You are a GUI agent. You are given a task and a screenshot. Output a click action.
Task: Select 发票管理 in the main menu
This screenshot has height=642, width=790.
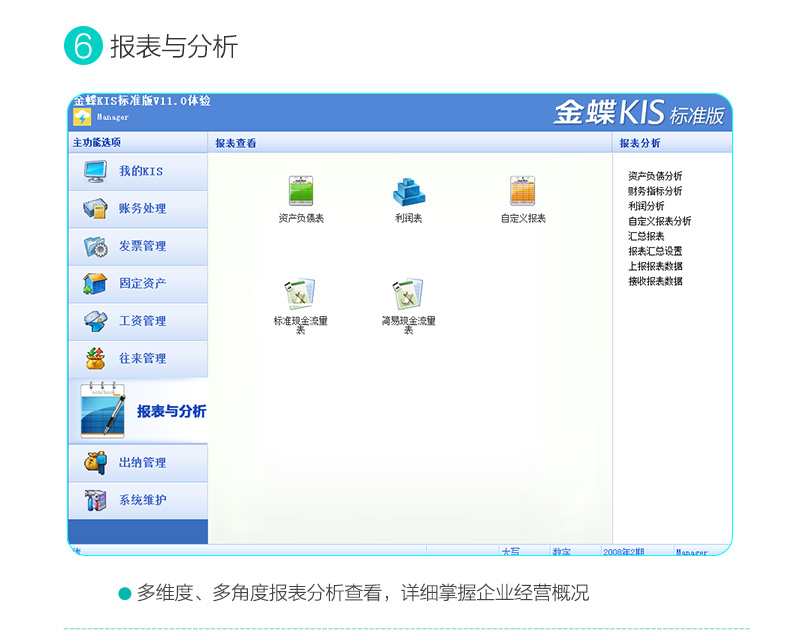pyautogui.click(x=142, y=246)
